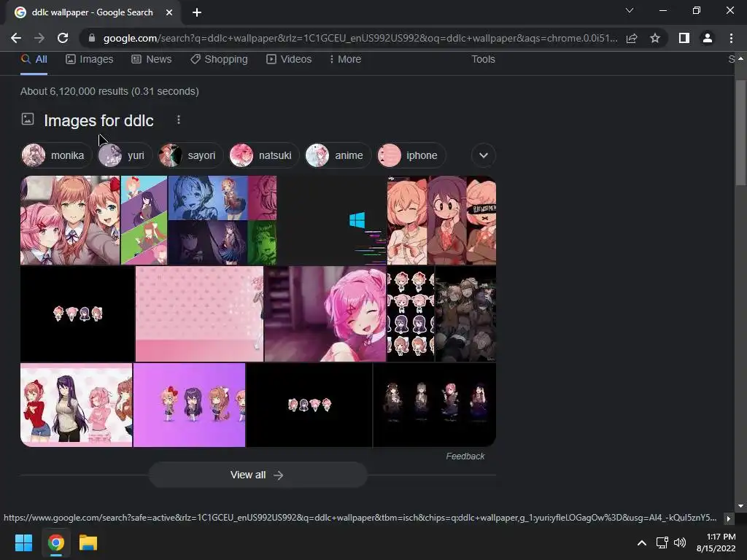Click the scrollbar up arrow

coord(740,58)
